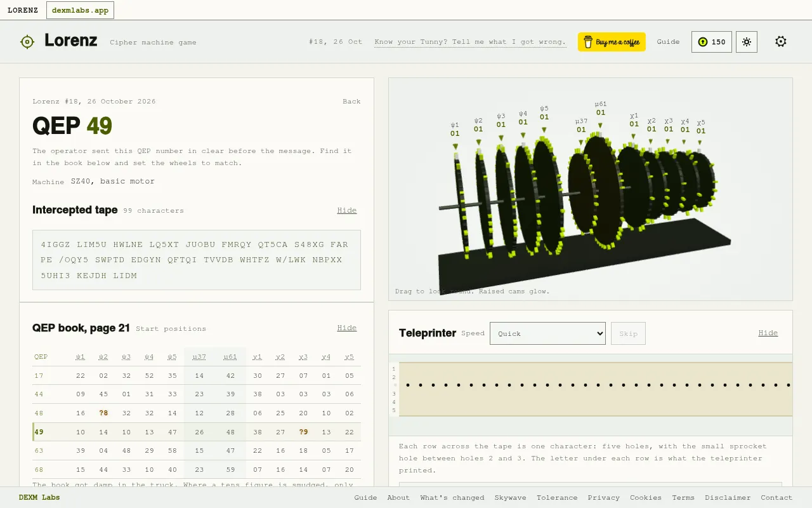The width and height of the screenshot is (812, 508).
Task: Toggle the light/dark theme sun icon
Action: click(x=747, y=42)
